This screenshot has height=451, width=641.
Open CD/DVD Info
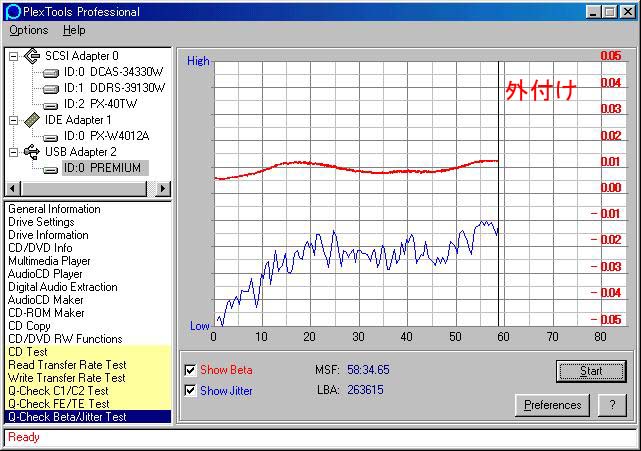pyautogui.click(x=40, y=248)
